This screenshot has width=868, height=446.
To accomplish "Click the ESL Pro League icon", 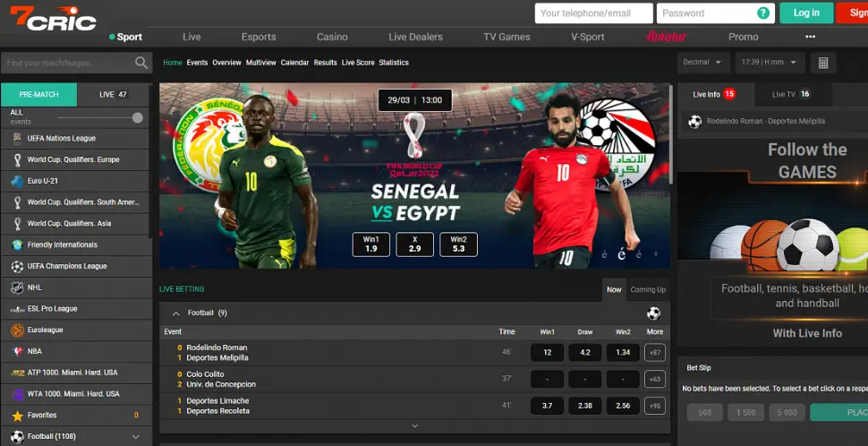I will (x=17, y=309).
